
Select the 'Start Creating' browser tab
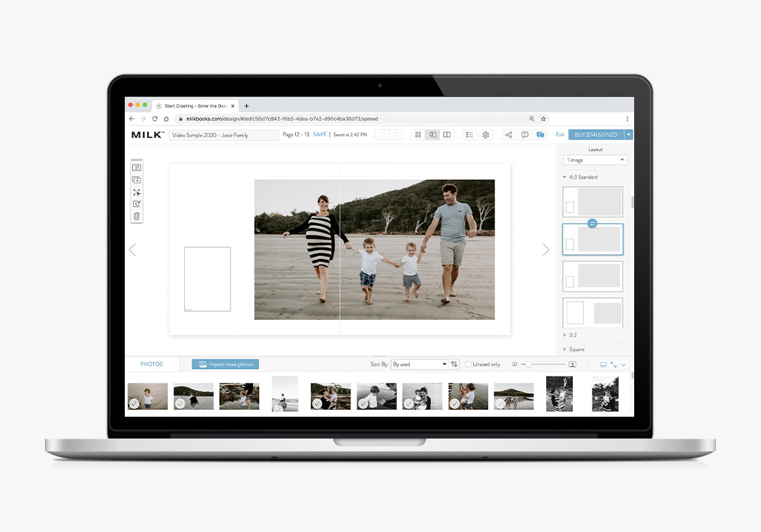coord(195,106)
